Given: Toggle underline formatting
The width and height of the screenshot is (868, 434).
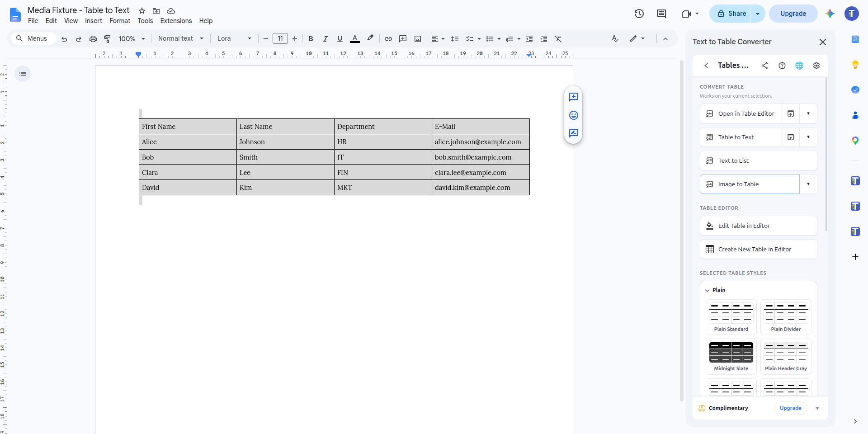Looking at the screenshot, I should (x=340, y=39).
